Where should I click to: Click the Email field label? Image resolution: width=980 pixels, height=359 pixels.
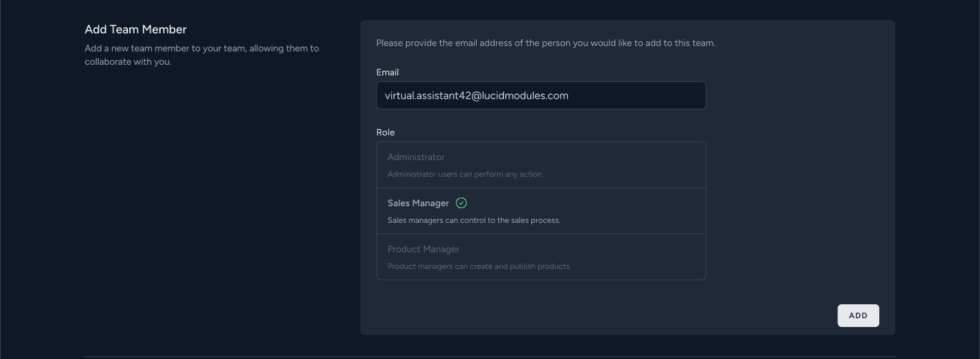(x=387, y=72)
